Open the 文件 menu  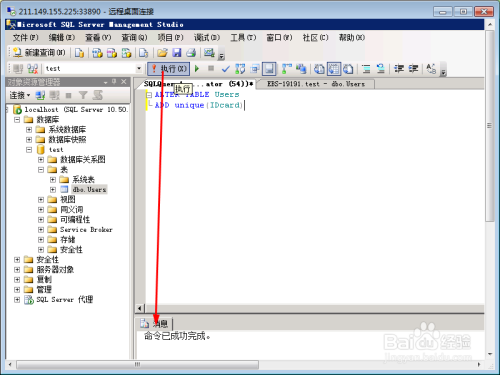click(25, 38)
